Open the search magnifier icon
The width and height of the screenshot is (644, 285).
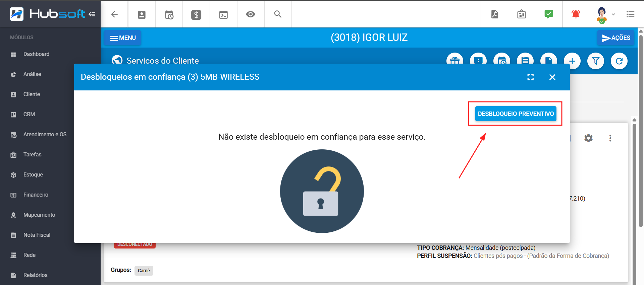tap(278, 14)
